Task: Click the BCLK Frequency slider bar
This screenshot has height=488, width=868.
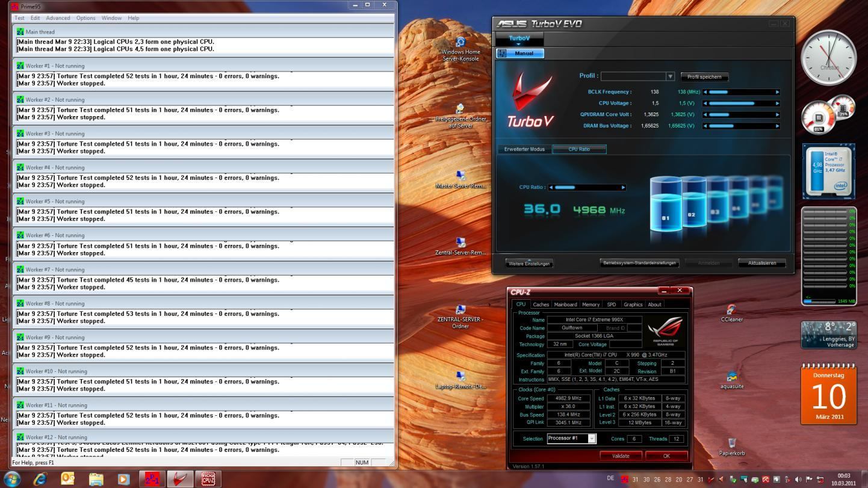Action: (742, 92)
